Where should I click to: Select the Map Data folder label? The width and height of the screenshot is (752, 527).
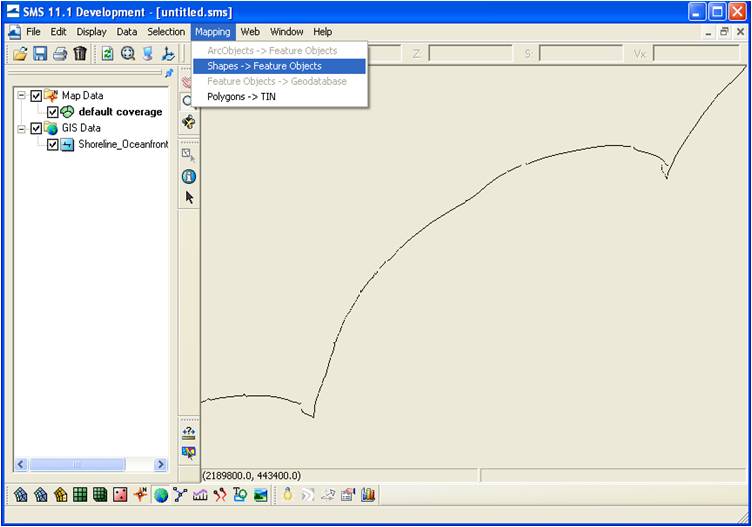point(82,96)
